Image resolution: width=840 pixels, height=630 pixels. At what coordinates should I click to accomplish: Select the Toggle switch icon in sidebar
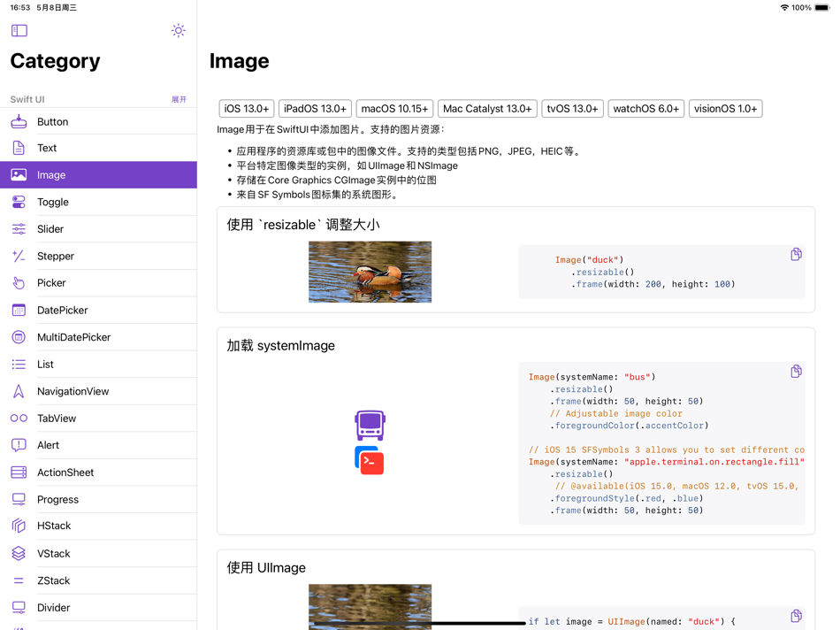click(20, 202)
